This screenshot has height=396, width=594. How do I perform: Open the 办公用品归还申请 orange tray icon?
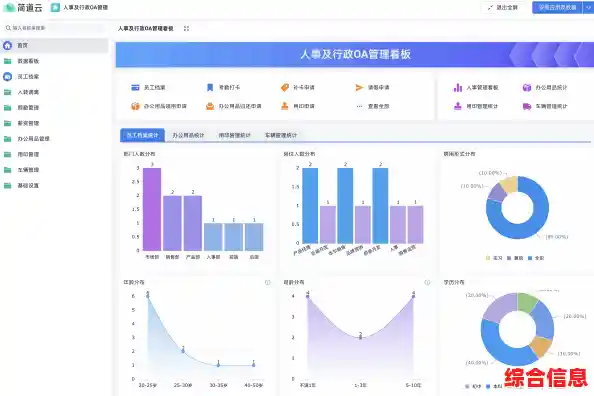[210, 106]
